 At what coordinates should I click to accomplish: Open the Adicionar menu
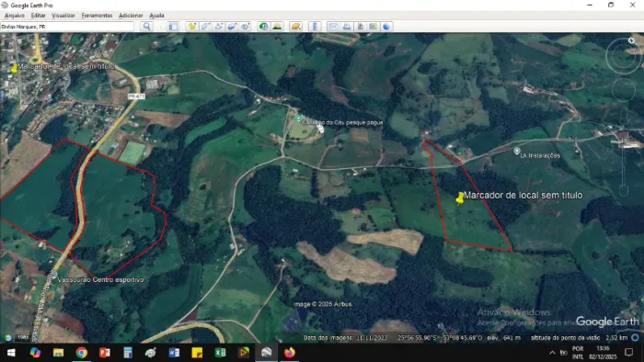(x=131, y=16)
